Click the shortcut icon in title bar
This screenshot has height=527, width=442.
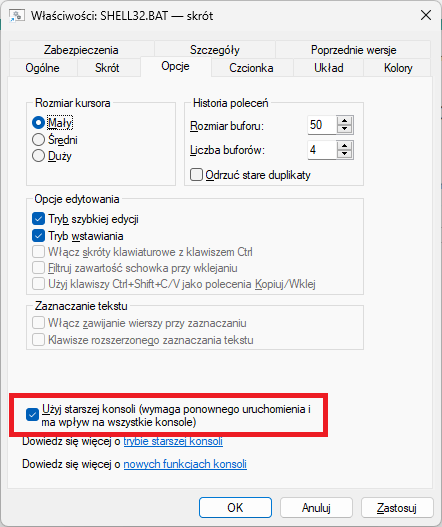click(17, 15)
